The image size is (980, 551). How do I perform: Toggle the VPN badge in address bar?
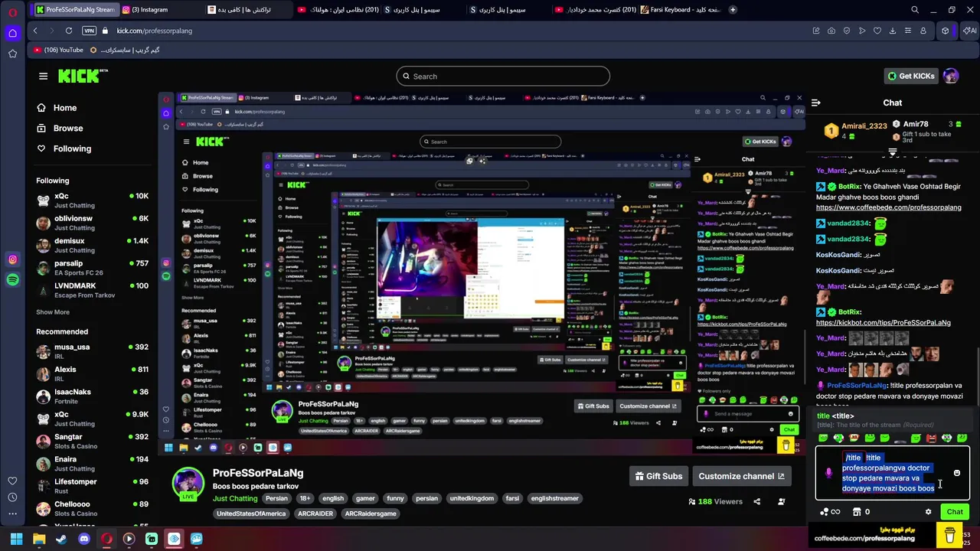click(90, 31)
